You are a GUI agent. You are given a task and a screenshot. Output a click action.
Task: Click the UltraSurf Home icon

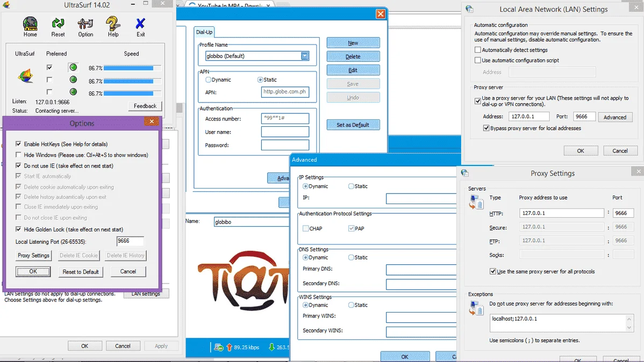(x=30, y=24)
